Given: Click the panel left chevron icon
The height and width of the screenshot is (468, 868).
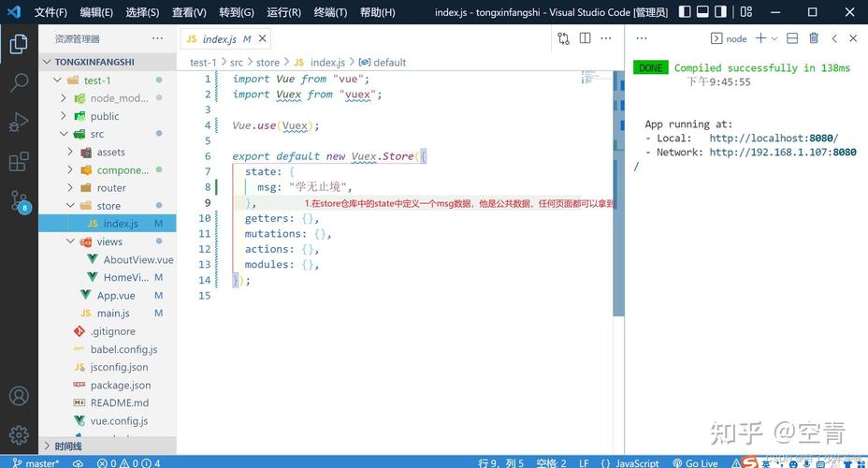Looking at the screenshot, I should tap(834, 38).
